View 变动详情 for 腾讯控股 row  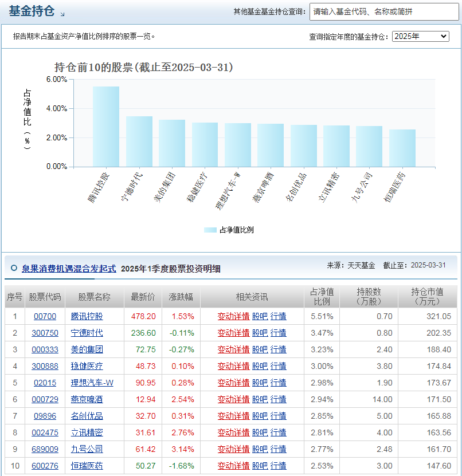pyautogui.click(x=234, y=316)
